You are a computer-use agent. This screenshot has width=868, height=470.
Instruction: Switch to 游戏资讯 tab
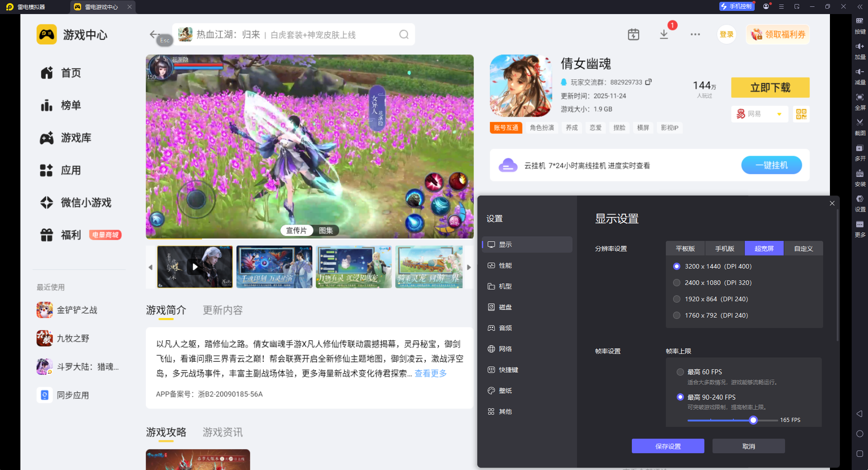(223, 432)
